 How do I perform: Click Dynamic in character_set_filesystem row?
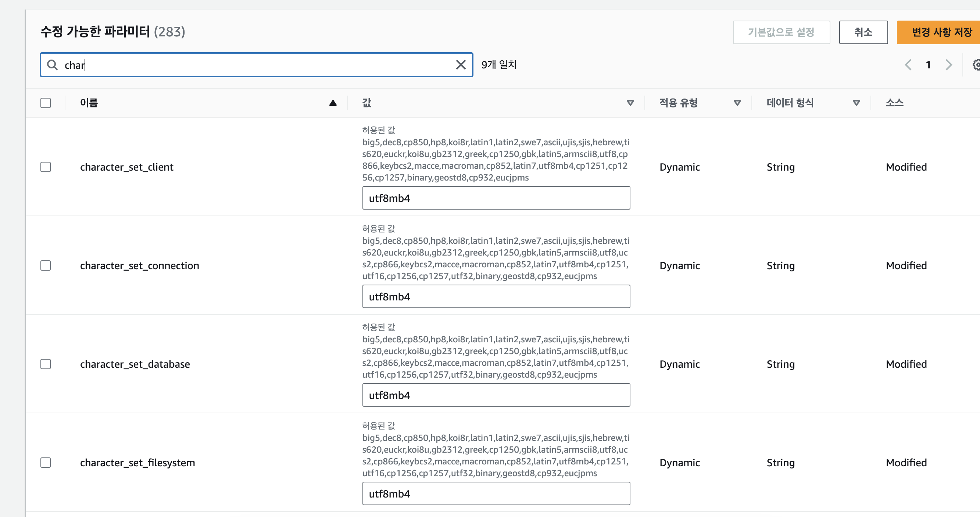[x=679, y=463]
